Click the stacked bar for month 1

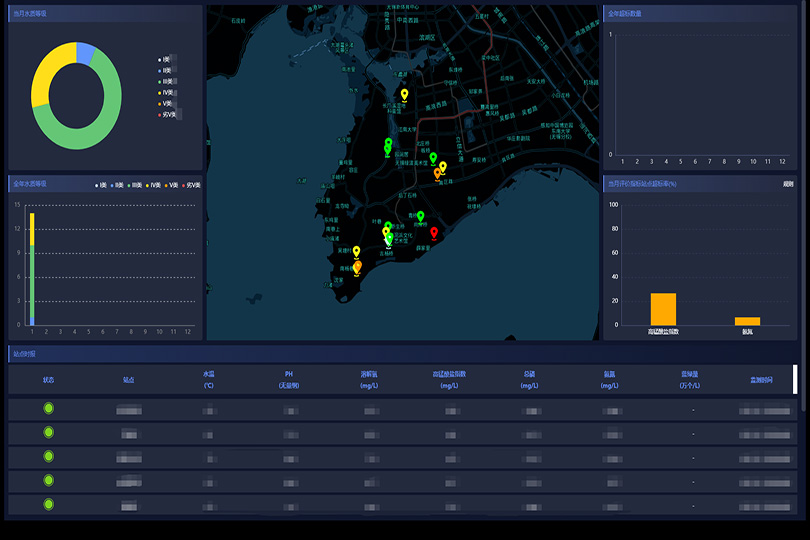coord(32,268)
